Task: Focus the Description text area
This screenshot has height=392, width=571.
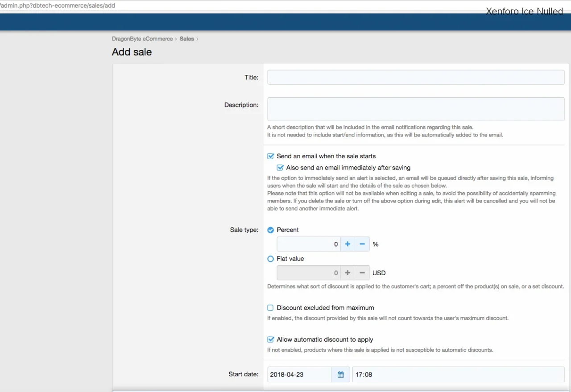Action: pyautogui.click(x=415, y=109)
